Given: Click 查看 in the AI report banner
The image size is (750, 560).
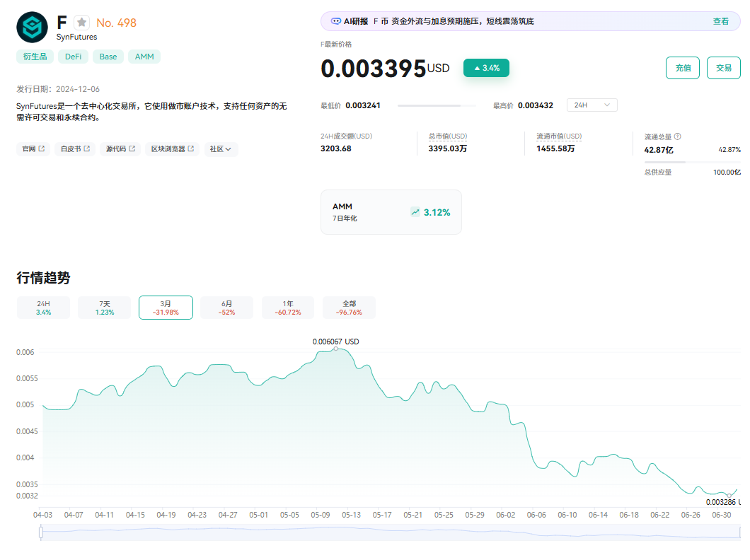Looking at the screenshot, I should [720, 21].
